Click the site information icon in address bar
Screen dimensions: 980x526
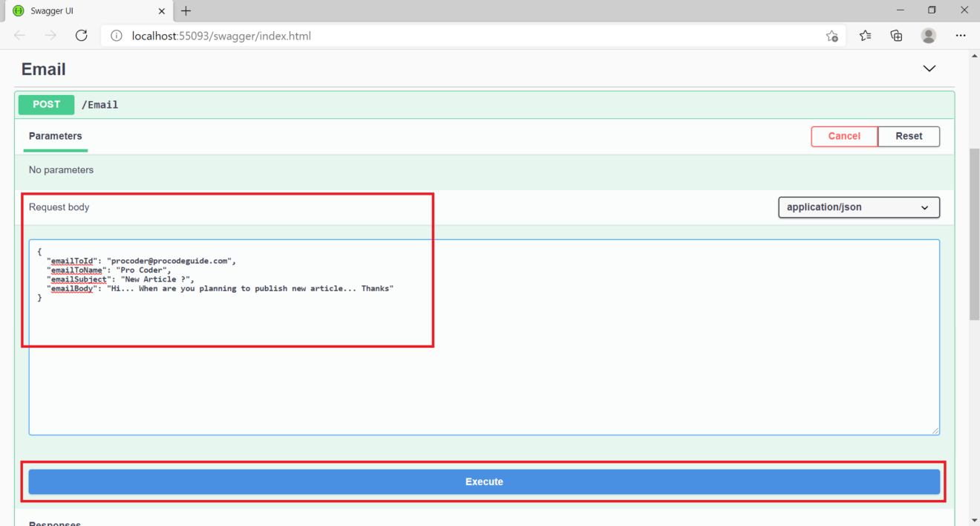[116, 36]
